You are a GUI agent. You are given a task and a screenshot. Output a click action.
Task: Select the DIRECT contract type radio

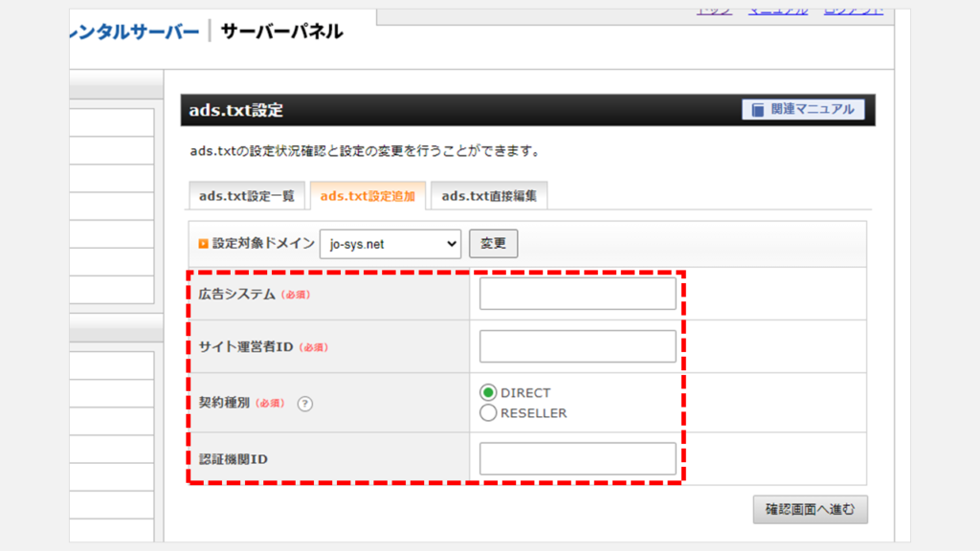(x=488, y=393)
